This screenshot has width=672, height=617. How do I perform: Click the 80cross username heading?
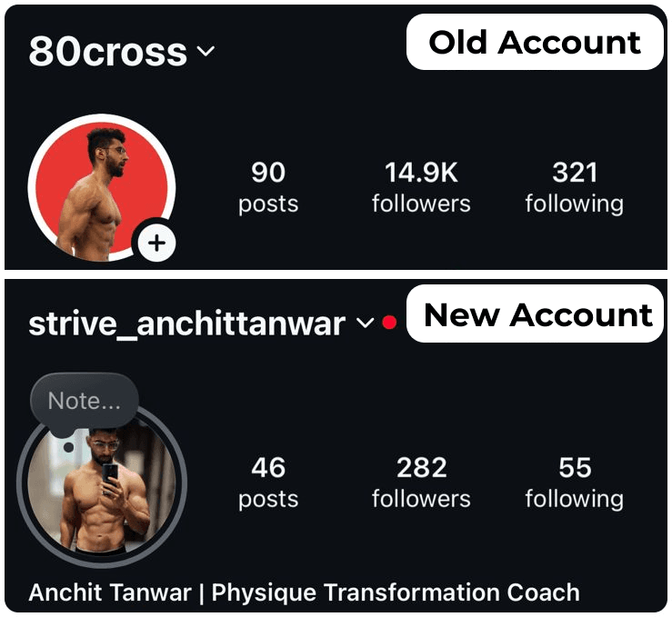106,52
